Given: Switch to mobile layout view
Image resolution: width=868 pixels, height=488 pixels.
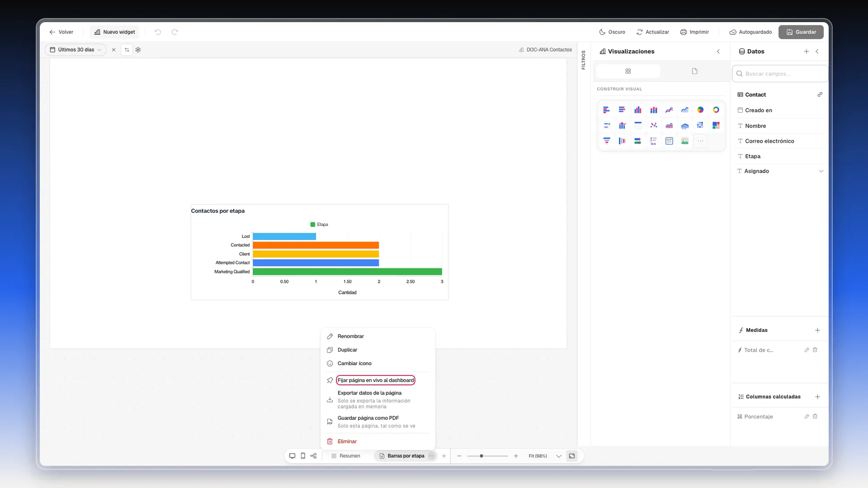Looking at the screenshot, I should pyautogui.click(x=303, y=456).
